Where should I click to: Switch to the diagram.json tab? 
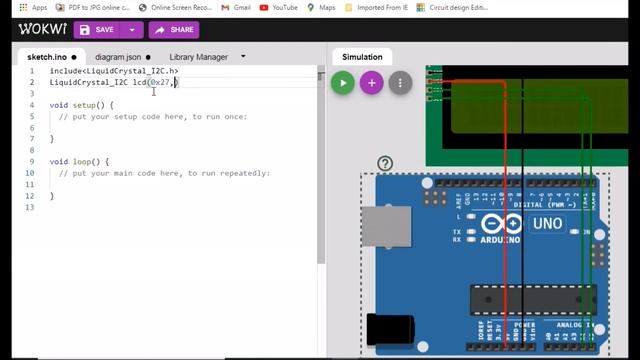pyautogui.click(x=122, y=57)
